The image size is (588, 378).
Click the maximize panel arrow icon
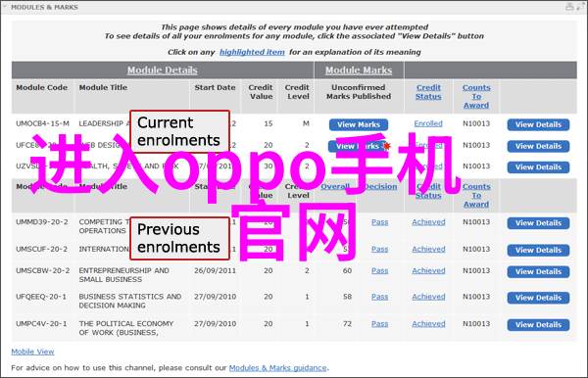click(580, 7)
